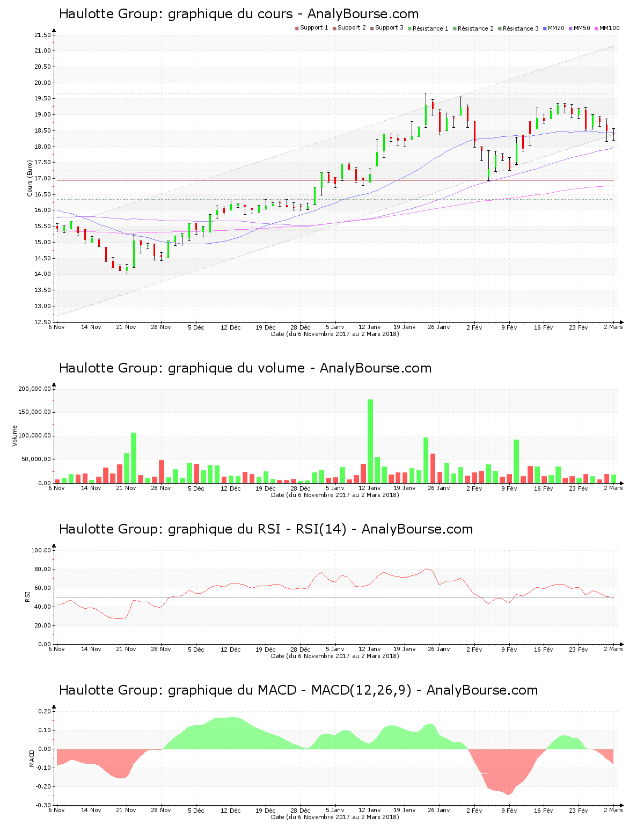
Task: Click '2 Mars' date on the price chart
Action: [x=613, y=327]
